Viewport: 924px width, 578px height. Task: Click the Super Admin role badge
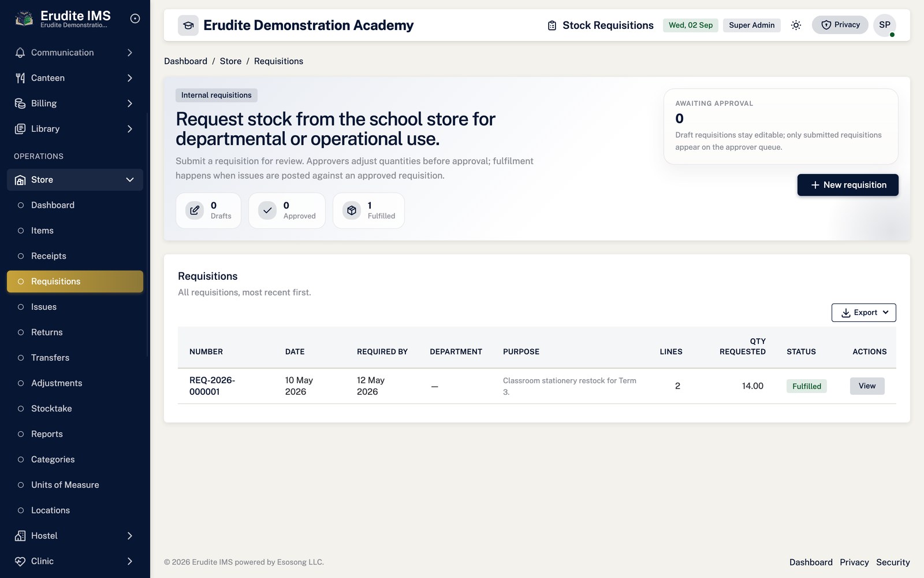(751, 25)
